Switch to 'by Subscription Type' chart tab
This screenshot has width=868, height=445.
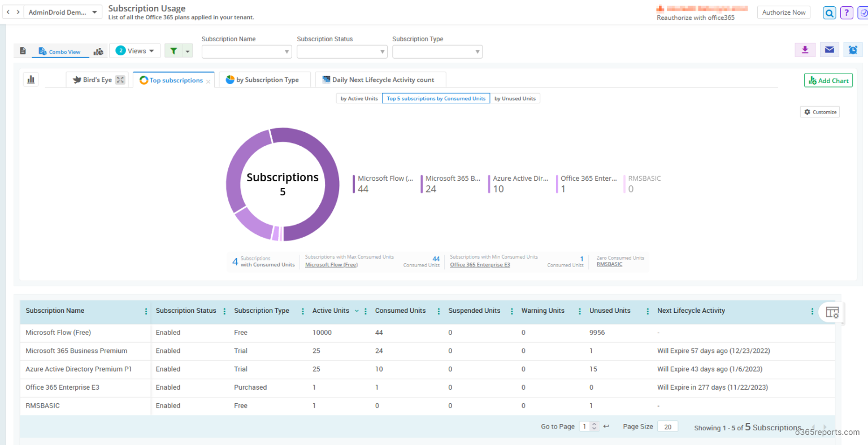coord(265,80)
